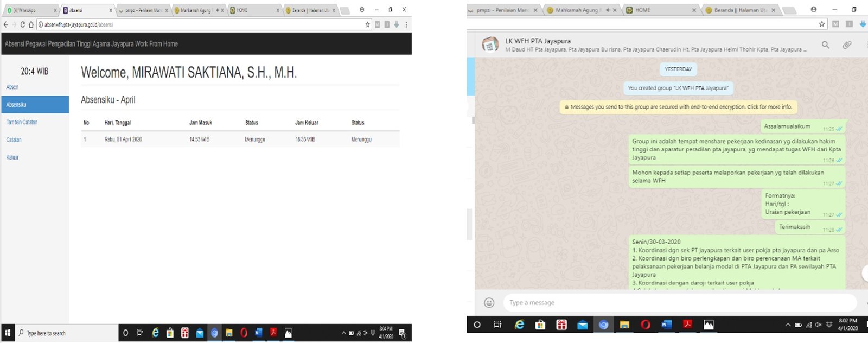Open the emoji picker beside message box
This screenshot has height=343, width=868.
click(489, 303)
